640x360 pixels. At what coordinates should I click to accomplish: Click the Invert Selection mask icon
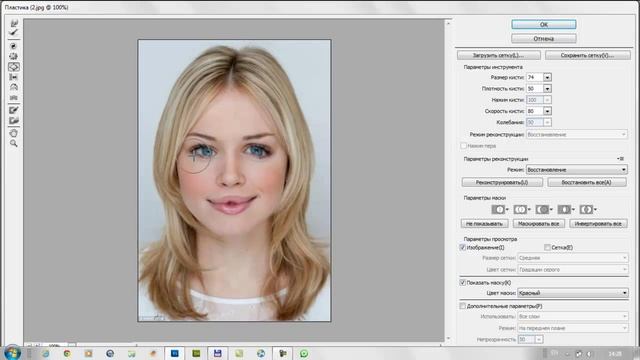point(588,209)
